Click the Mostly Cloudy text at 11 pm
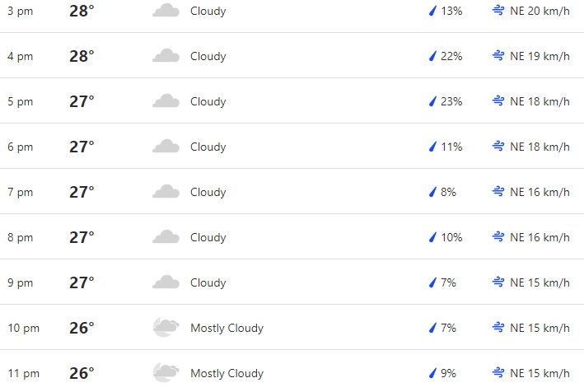 point(227,373)
